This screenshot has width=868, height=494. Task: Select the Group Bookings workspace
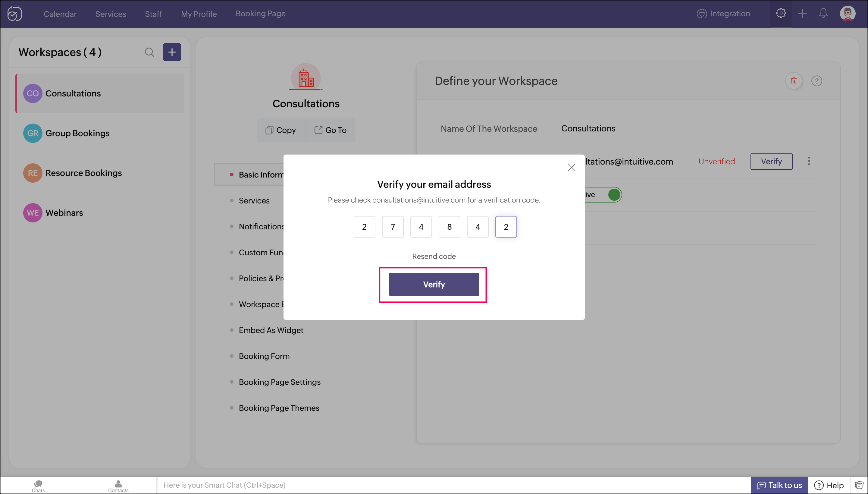pos(100,133)
